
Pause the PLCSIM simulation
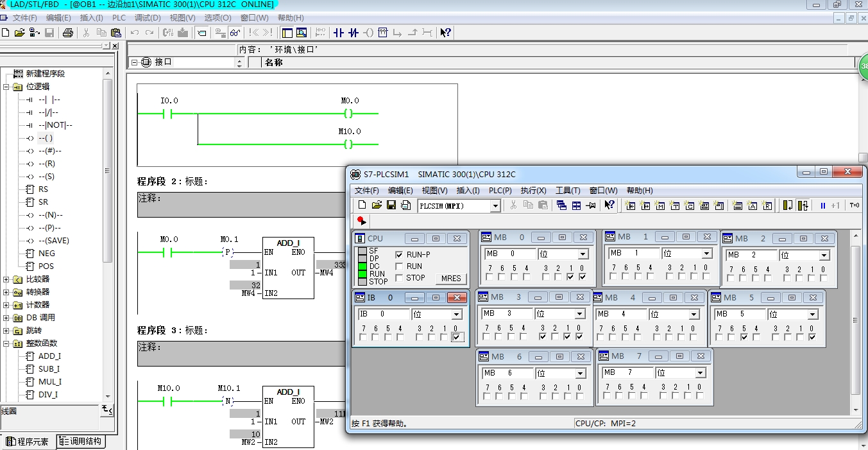click(x=822, y=205)
